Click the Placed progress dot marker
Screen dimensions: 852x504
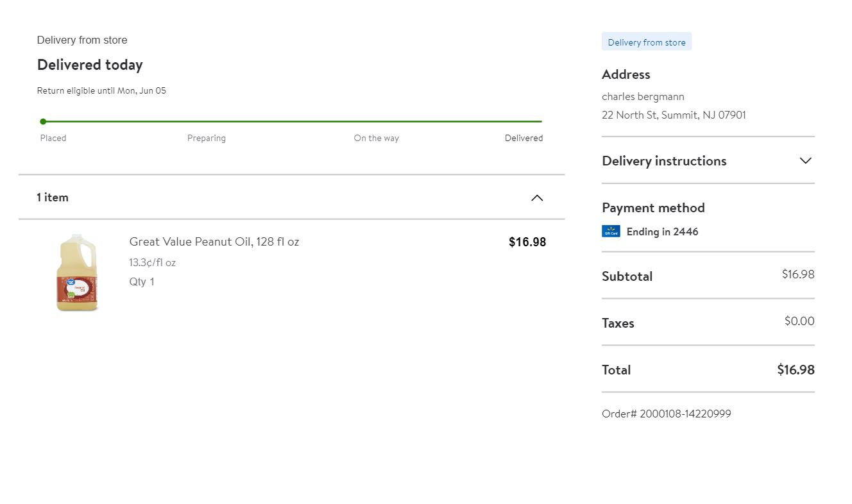(x=43, y=121)
